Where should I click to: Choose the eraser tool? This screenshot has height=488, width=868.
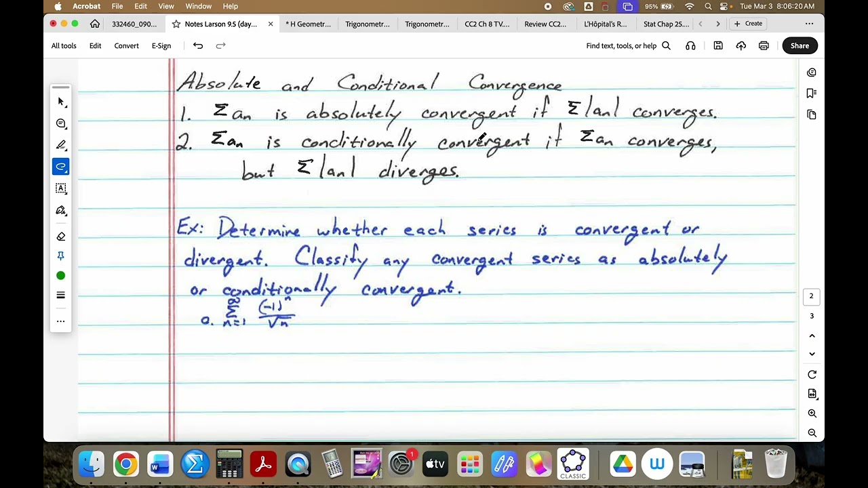tap(61, 237)
